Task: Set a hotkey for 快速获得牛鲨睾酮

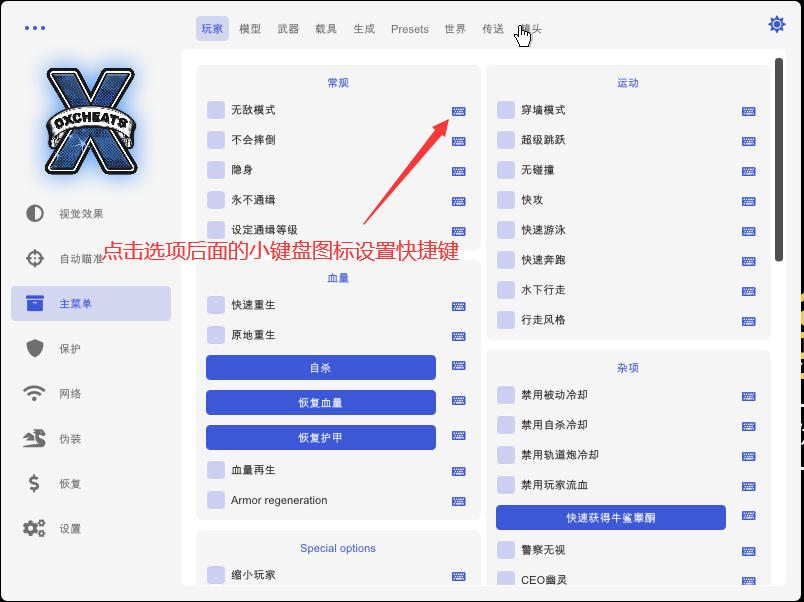Action: [749, 517]
